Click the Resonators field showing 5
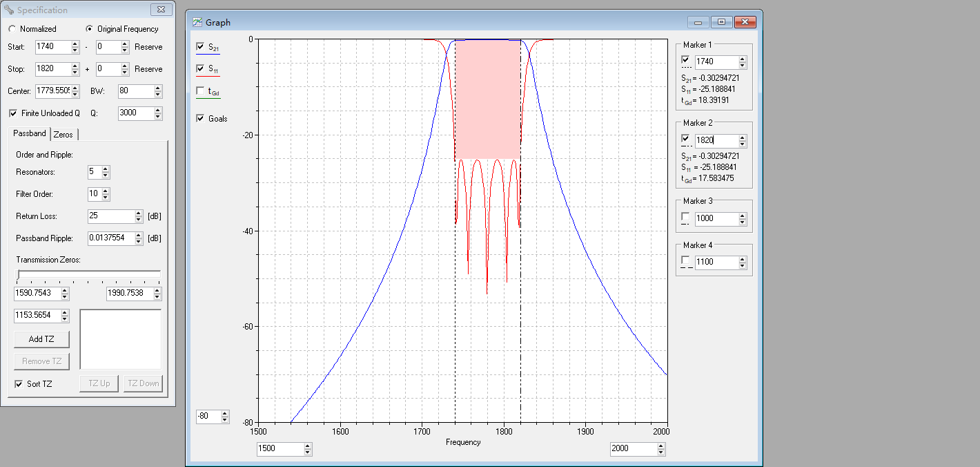 click(x=94, y=172)
